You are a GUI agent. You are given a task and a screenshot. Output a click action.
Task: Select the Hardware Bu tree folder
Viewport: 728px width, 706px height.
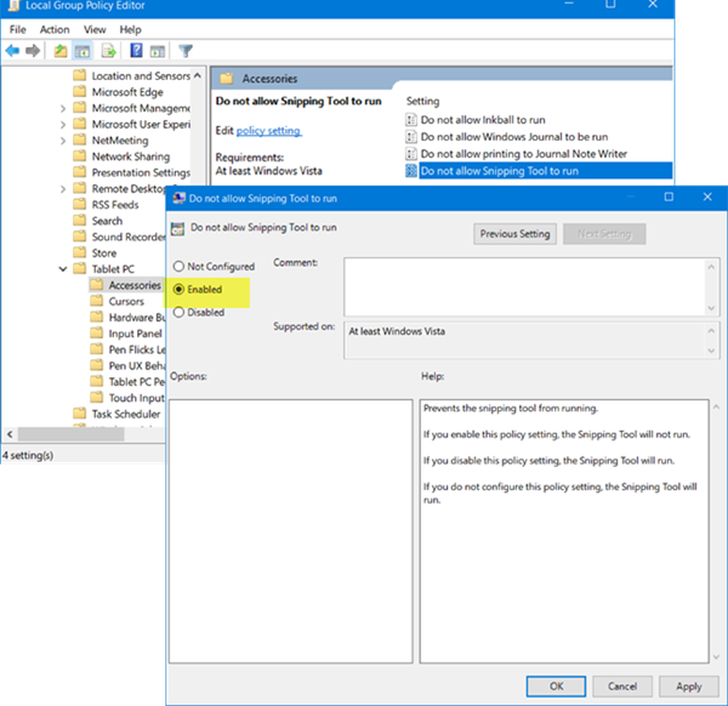tap(137, 317)
